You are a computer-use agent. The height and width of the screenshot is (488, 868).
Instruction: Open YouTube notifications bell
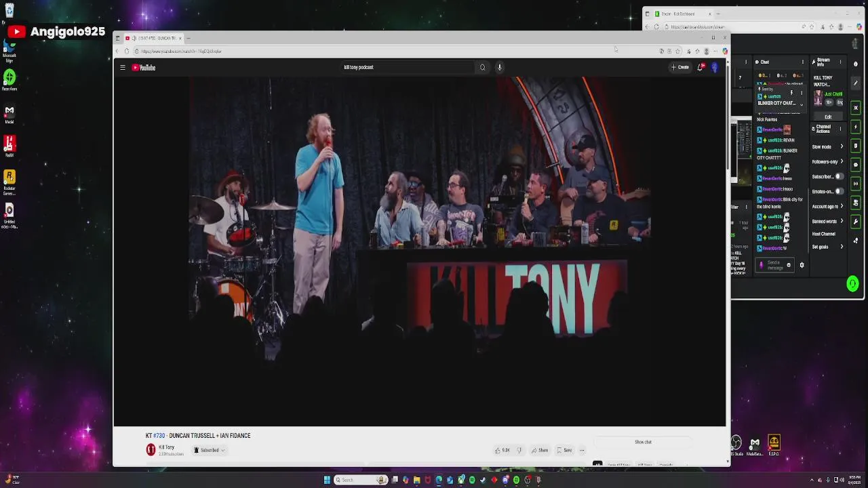(701, 67)
